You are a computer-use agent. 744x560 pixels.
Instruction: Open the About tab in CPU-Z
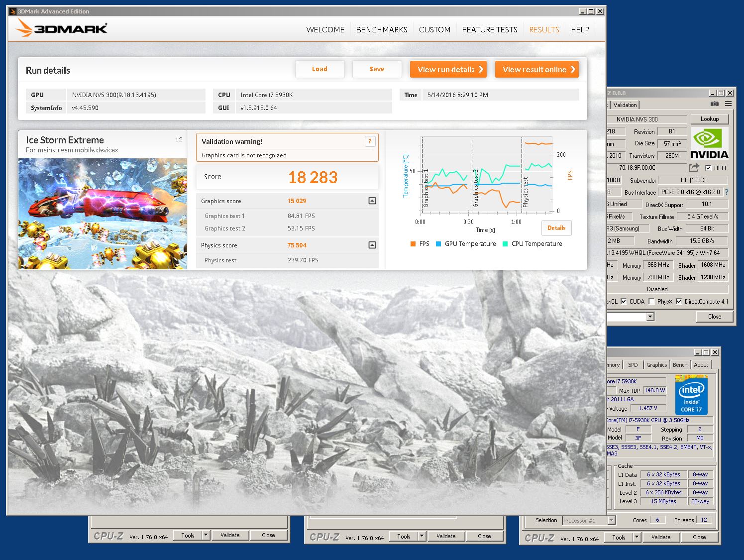(701, 365)
